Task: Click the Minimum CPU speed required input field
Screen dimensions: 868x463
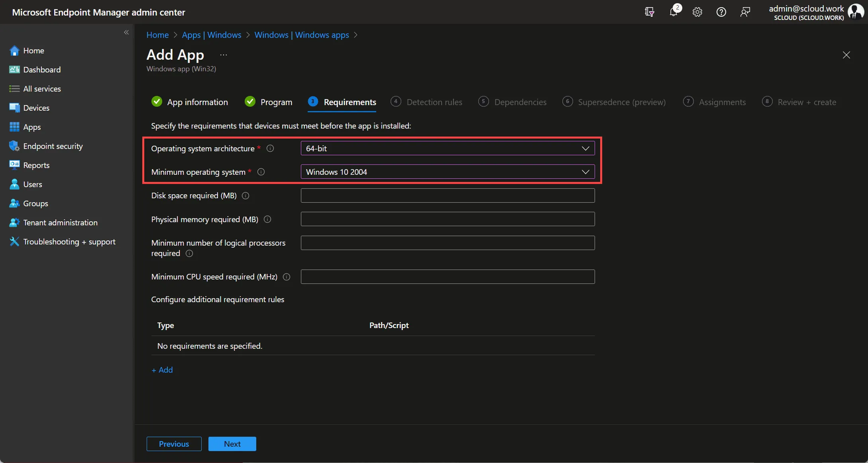Action: pos(448,277)
